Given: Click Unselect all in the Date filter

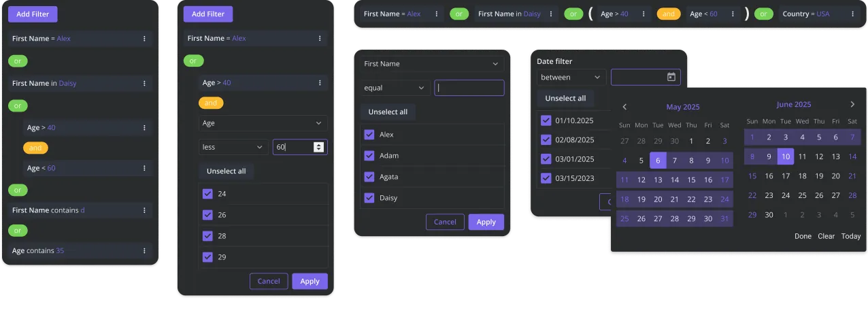Looking at the screenshot, I should pos(565,98).
